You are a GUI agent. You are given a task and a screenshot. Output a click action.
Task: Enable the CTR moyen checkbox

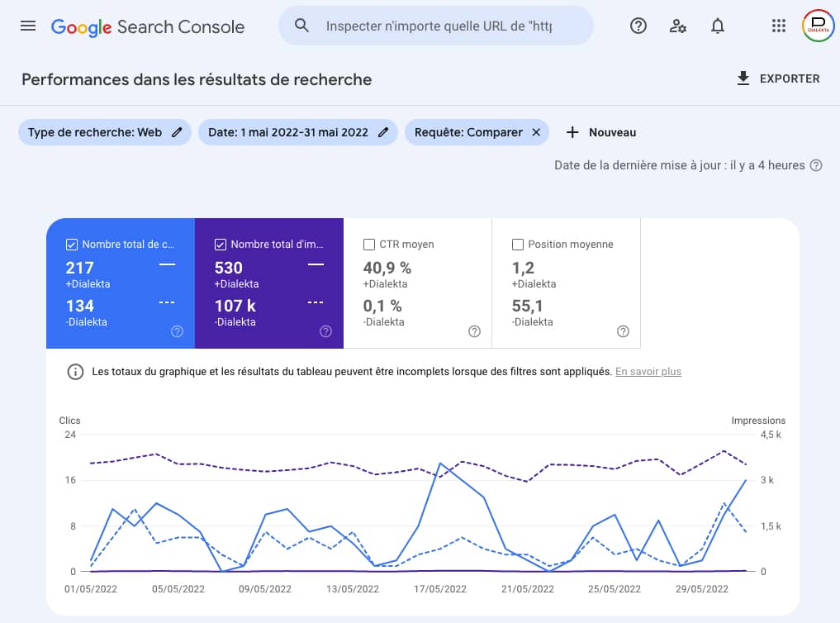coord(369,245)
